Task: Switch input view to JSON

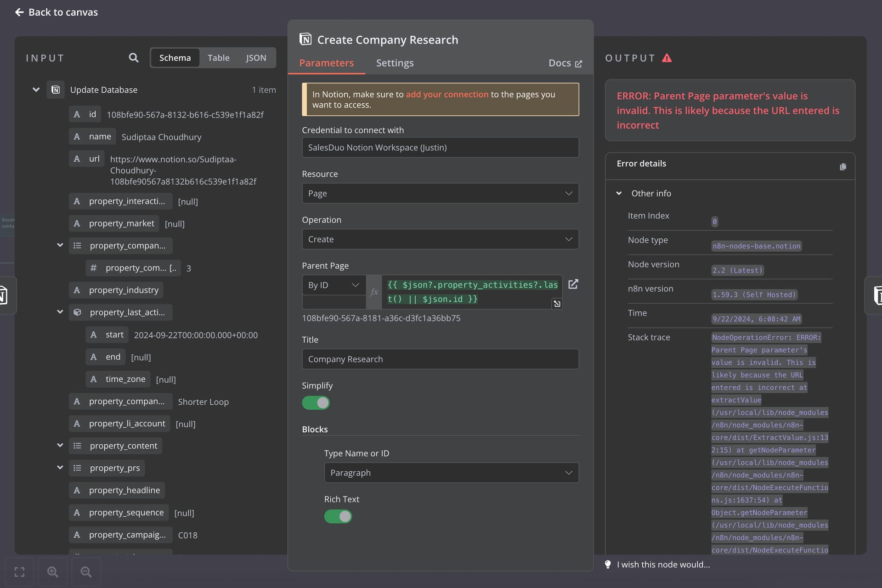Action: (256, 58)
